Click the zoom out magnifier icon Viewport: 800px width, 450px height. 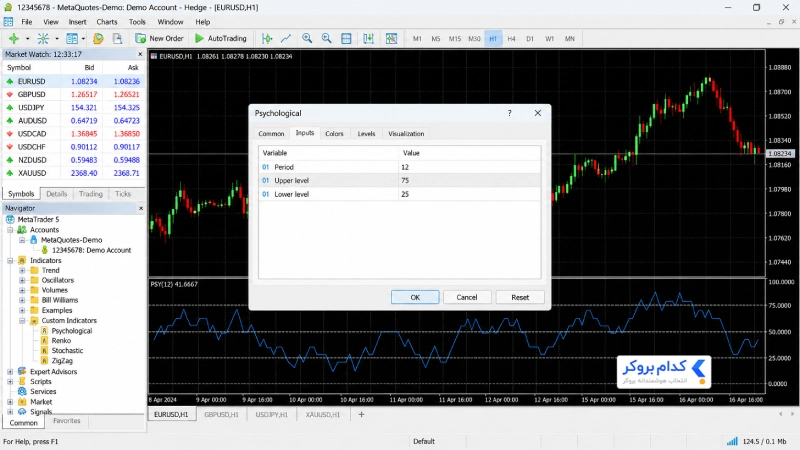tap(327, 38)
